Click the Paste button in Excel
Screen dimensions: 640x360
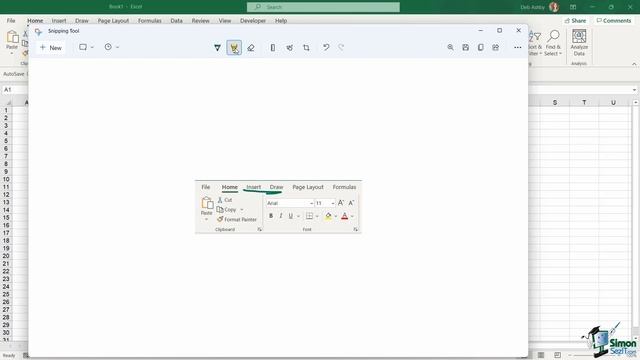[x=12, y=42]
